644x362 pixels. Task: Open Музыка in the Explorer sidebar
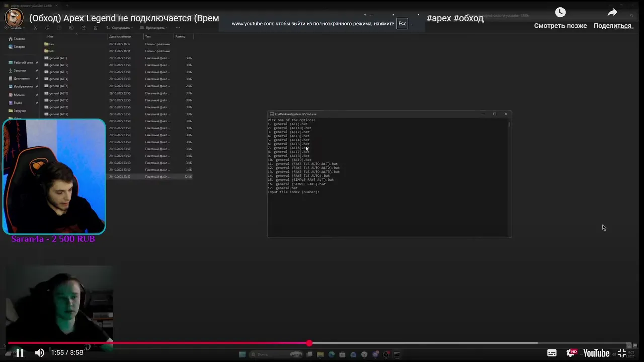(x=23, y=95)
